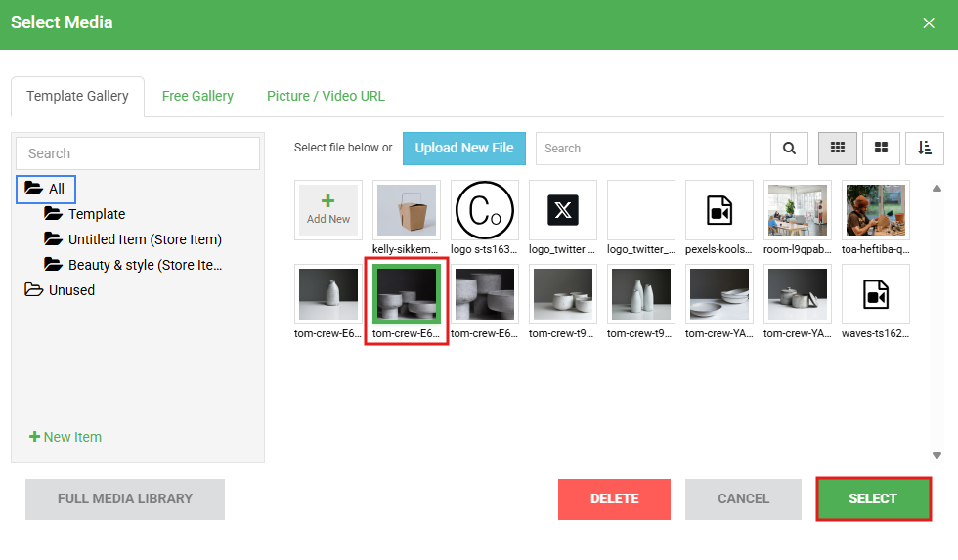958x560 pixels.
Task: Choose the X logo_twitter image
Action: click(563, 210)
